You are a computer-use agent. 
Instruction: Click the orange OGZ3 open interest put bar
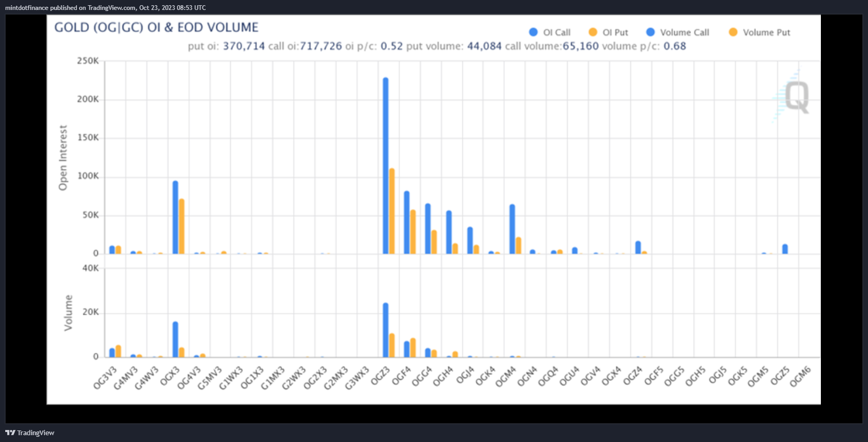pos(392,212)
